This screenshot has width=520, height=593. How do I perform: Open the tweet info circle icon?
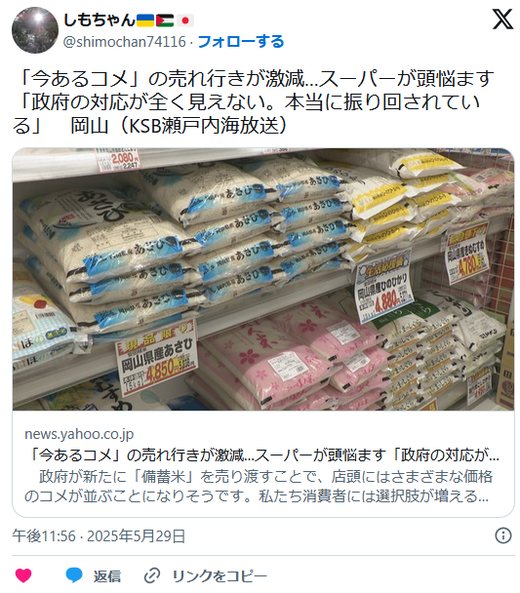tap(503, 536)
